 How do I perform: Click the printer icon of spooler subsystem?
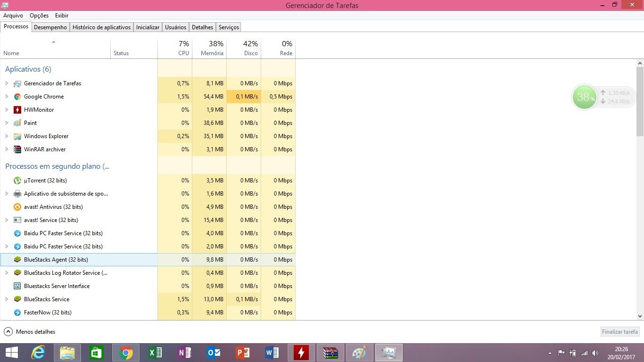pyautogui.click(x=17, y=194)
